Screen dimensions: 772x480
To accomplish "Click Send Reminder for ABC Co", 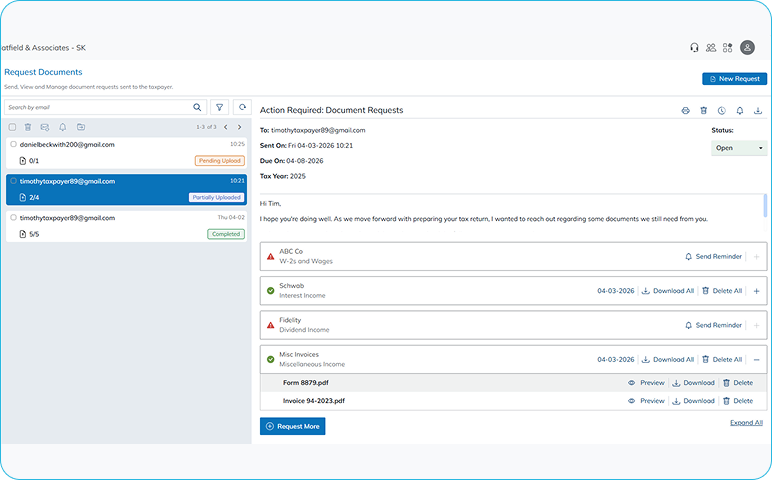I will [x=713, y=256].
